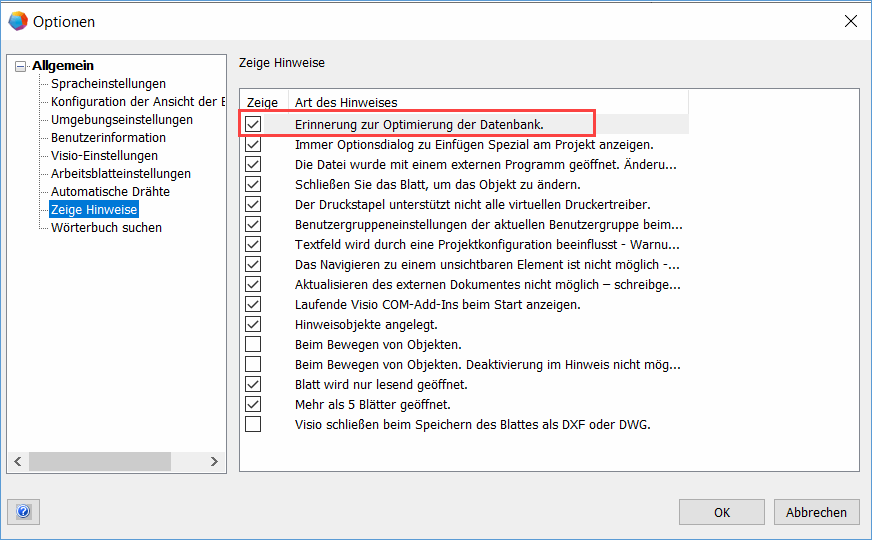The height and width of the screenshot is (540, 872).
Task: Select Umgebungseinstellungen tree item
Action: coord(121,120)
